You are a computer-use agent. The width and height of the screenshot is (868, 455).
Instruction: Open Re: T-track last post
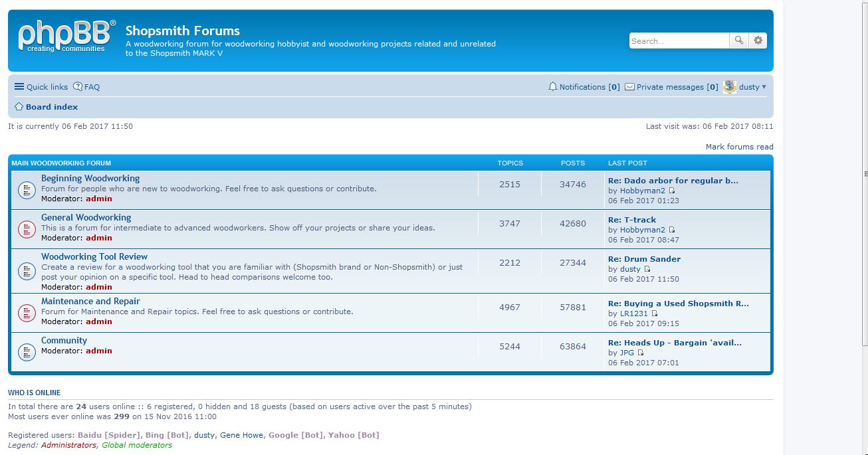point(632,220)
